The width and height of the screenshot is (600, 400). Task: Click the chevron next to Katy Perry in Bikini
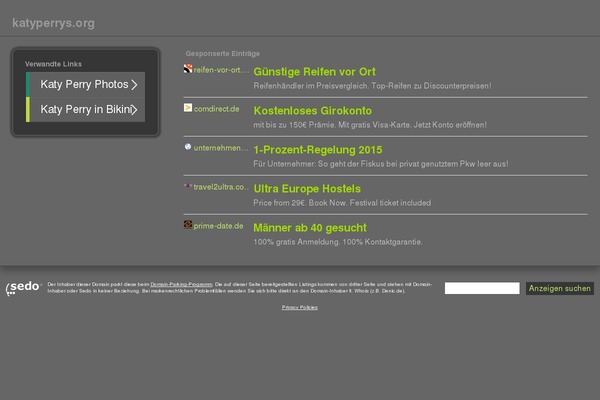coord(134,110)
